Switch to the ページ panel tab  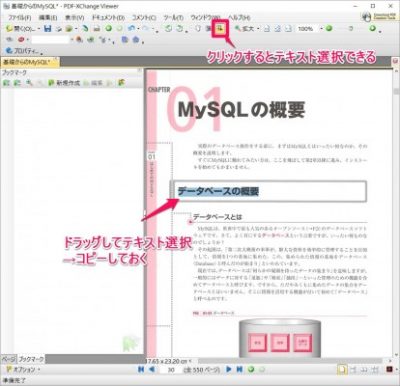pos(8,359)
